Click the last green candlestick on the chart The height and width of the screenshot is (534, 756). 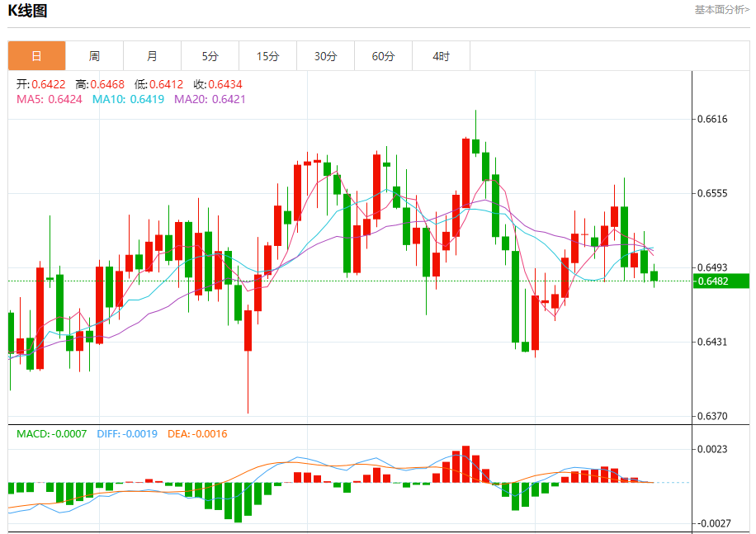coord(654,276)
